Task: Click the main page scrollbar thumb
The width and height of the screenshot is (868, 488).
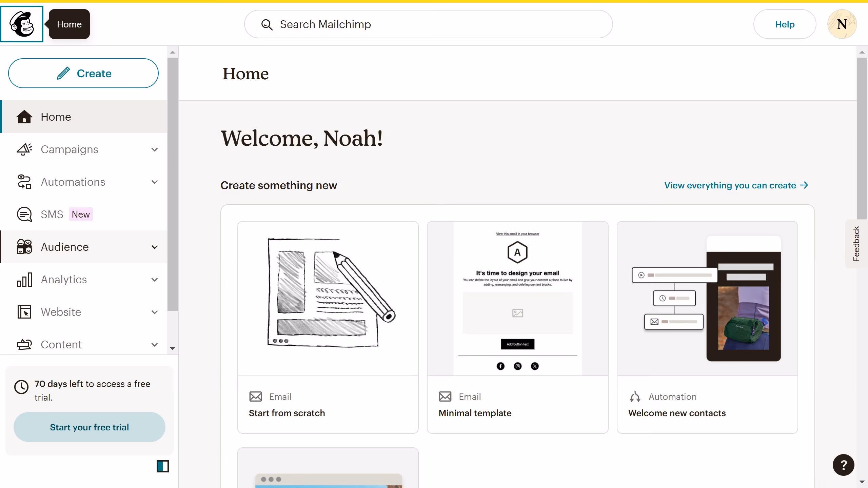Action: tap(862, 139)
